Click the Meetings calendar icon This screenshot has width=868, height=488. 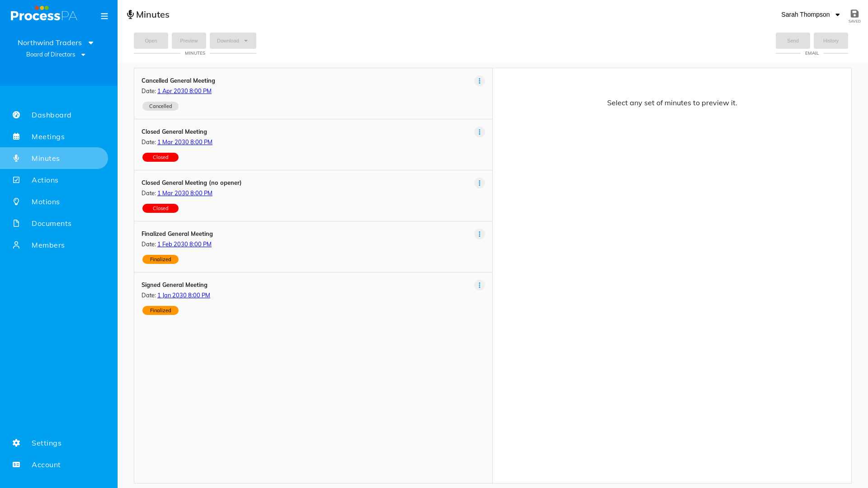[16, 136]
